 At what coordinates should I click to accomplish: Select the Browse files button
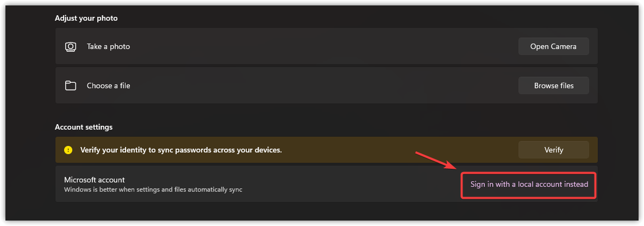point(553,85)
